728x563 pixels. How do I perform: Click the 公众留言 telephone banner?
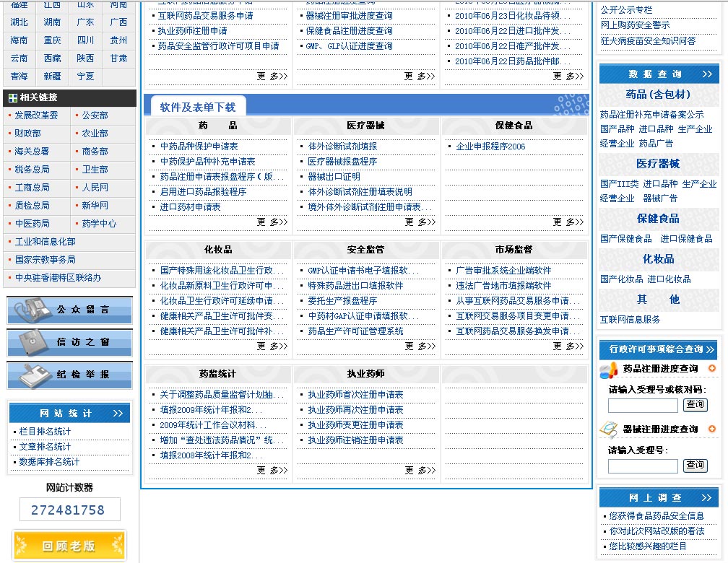pyautogui.click(x=69, y=310)
